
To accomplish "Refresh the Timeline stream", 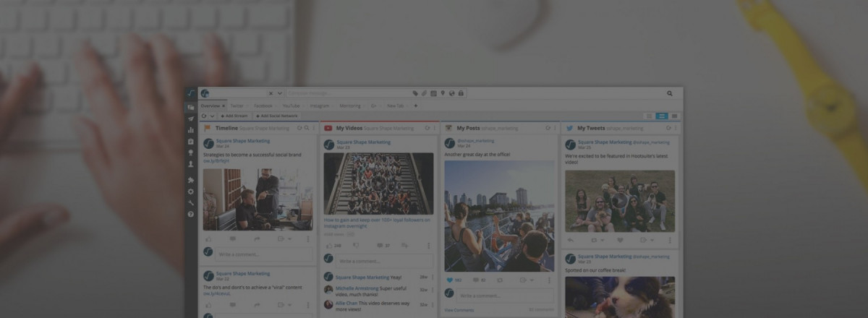I will tap(299, 128).
